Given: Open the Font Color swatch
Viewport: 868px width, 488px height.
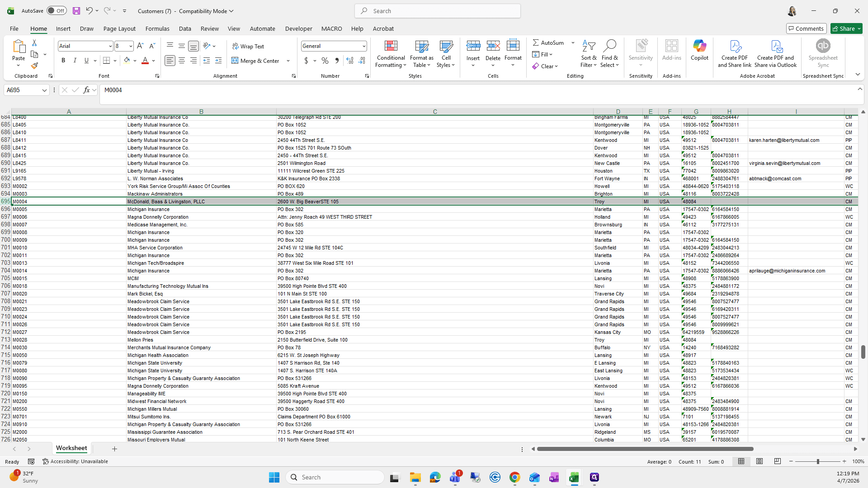Looking at the screenshot, I should click(x=145, y=61).
